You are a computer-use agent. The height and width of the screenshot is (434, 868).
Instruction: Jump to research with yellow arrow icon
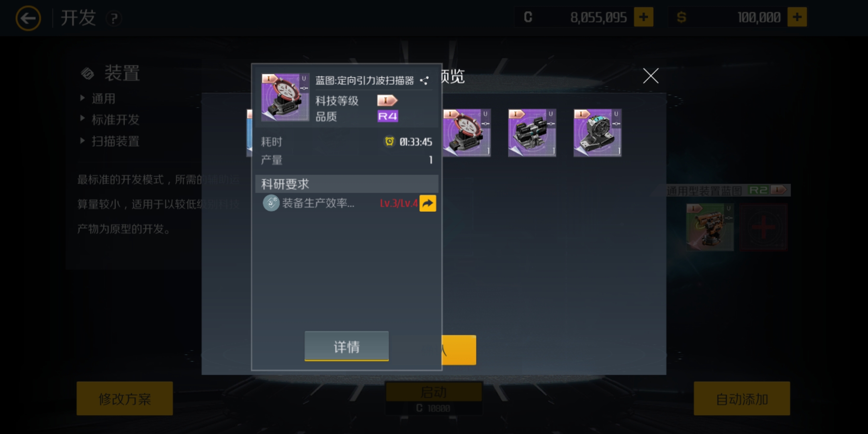[x=428, y=203]
